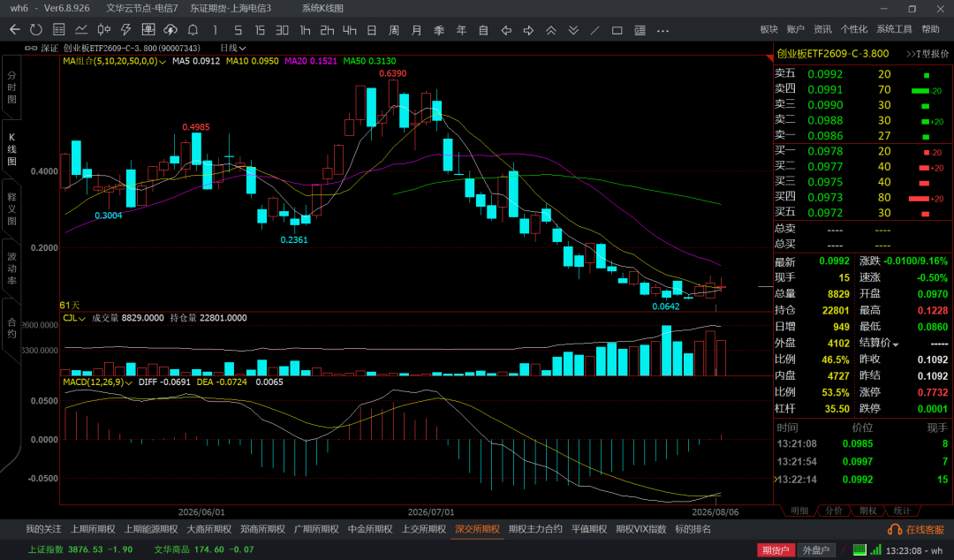This screenshot has height=560, width=954.
Task: Expand the MACD(12,26,9) parameter dropdown
Action: [x=98, y=382]
